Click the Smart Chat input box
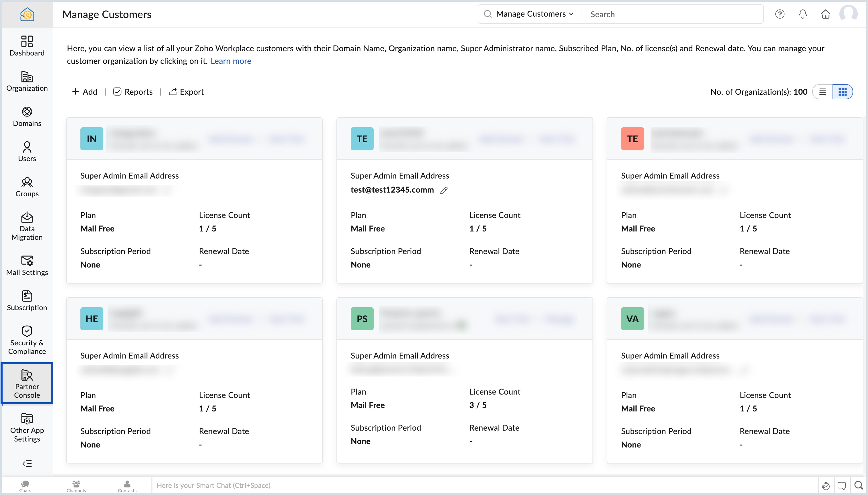This screenshot has height=495, width=868. 484,486
